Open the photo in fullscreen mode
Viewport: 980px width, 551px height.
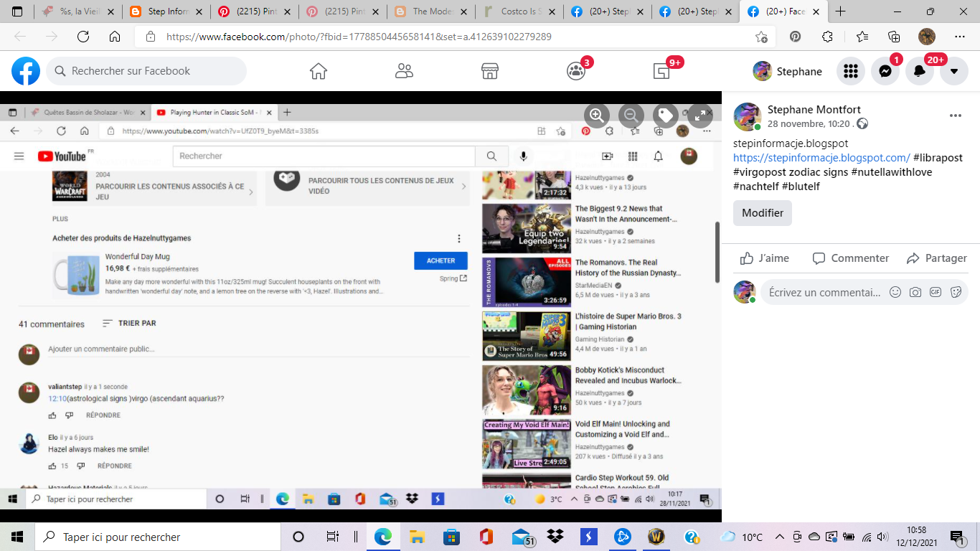pos(700,115)
